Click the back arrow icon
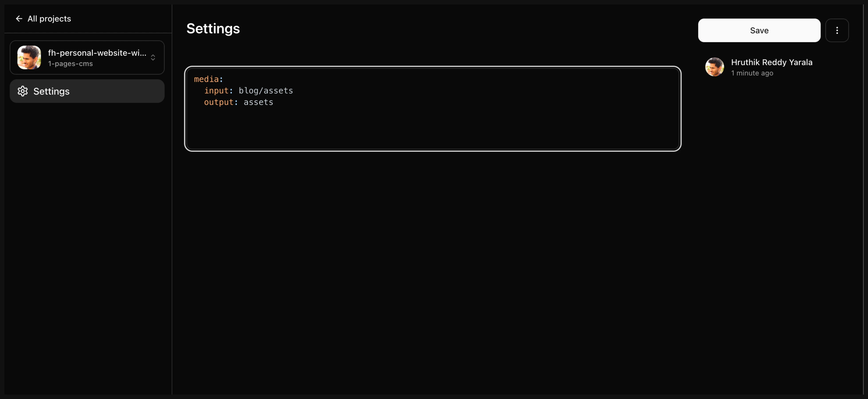 point(19,19)
